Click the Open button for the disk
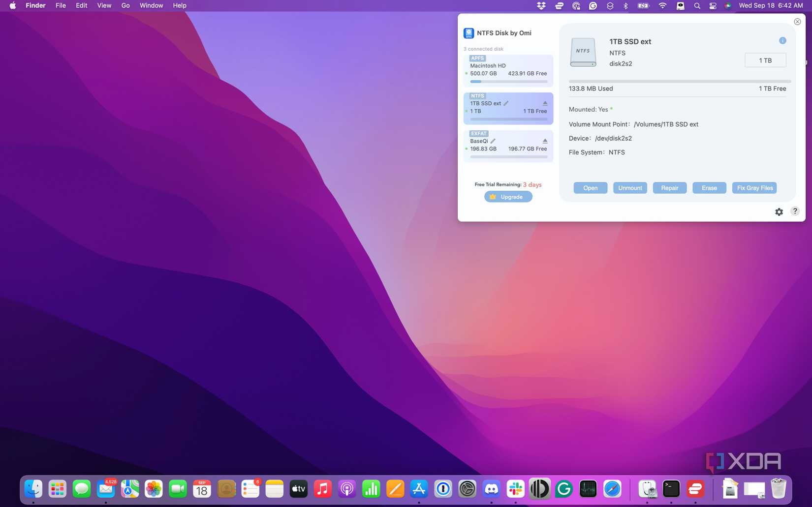The image size is (812, 507). point(590,188)
